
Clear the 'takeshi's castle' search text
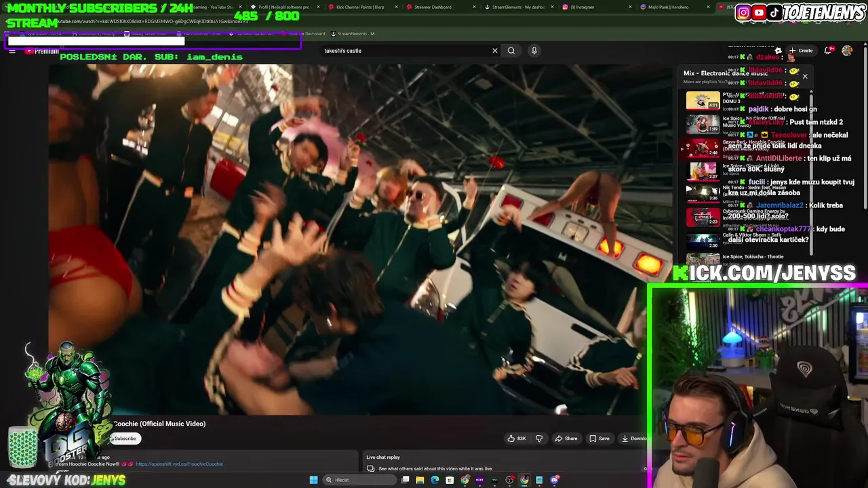[x=495, y=50]
